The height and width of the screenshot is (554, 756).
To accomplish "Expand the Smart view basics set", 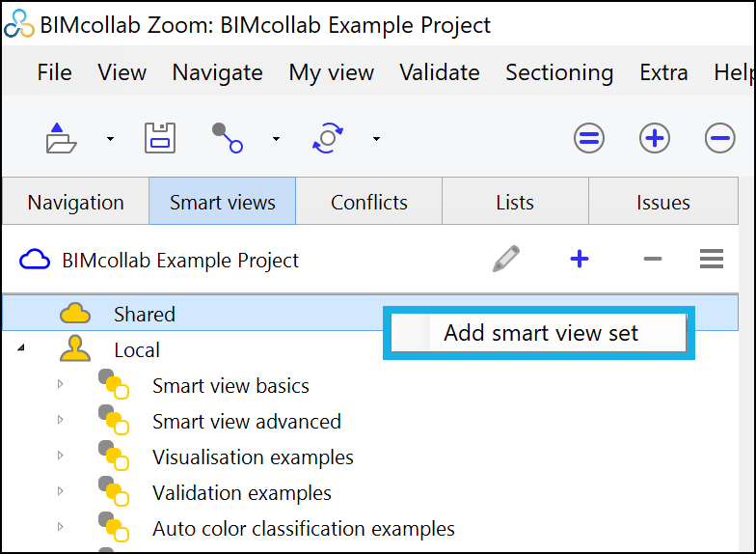I will (x=60, y=384).
